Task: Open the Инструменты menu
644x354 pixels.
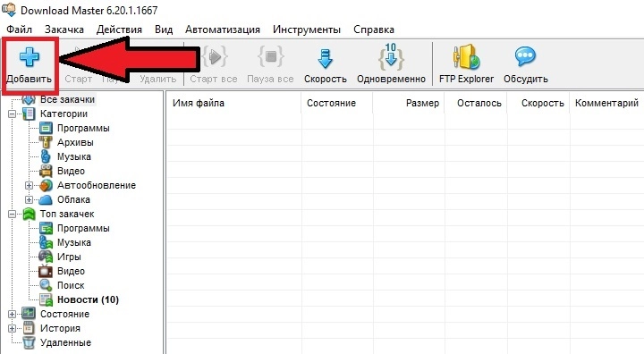Action: point(307,29)
